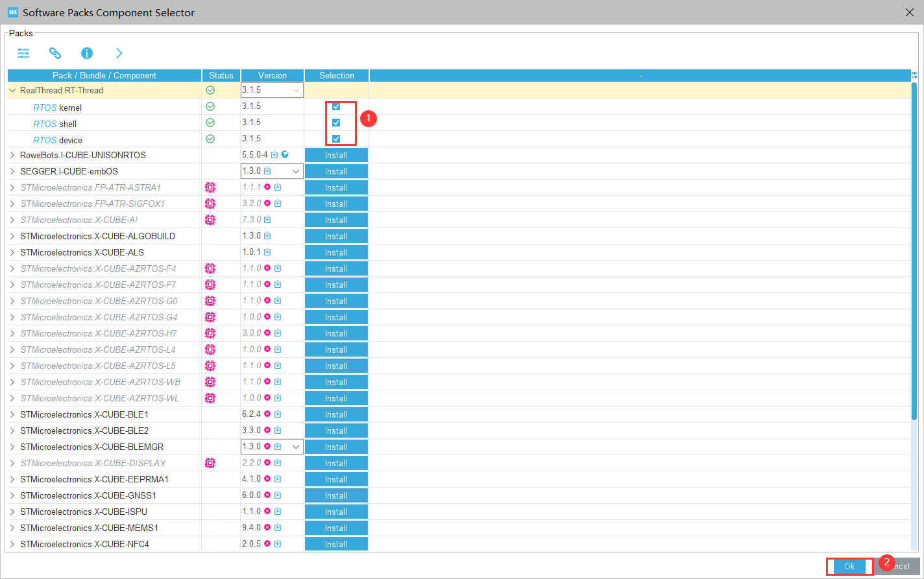Click the Version column header

click(273, 75)
